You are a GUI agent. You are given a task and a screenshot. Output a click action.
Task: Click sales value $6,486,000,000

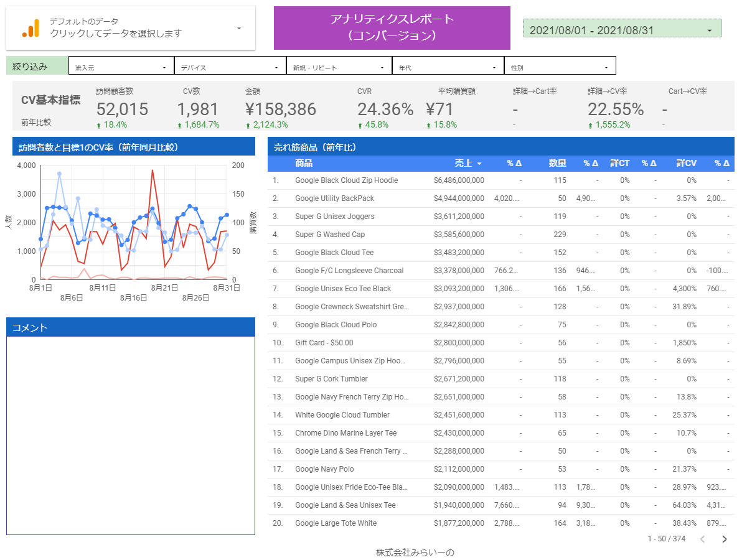pyautogui.click(x=459, y=180)
